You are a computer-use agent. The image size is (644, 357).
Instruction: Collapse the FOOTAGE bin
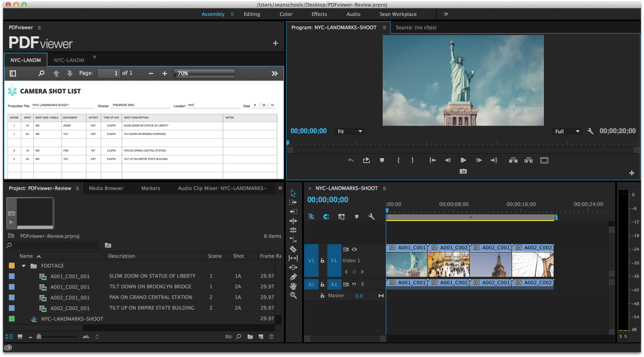tap(24, 266)
